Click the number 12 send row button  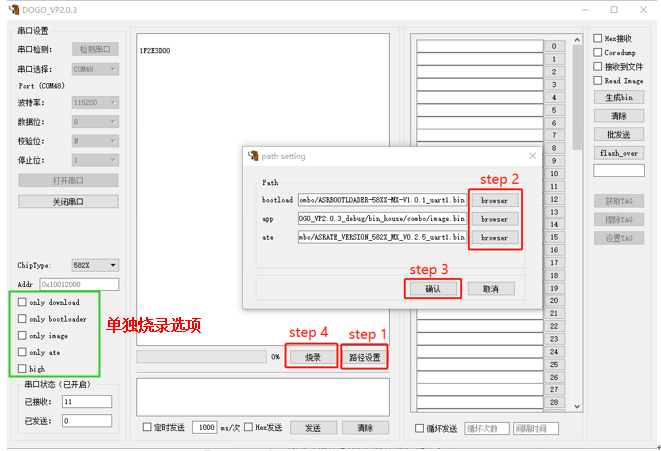pyautogui.click(x=554, y=199)
